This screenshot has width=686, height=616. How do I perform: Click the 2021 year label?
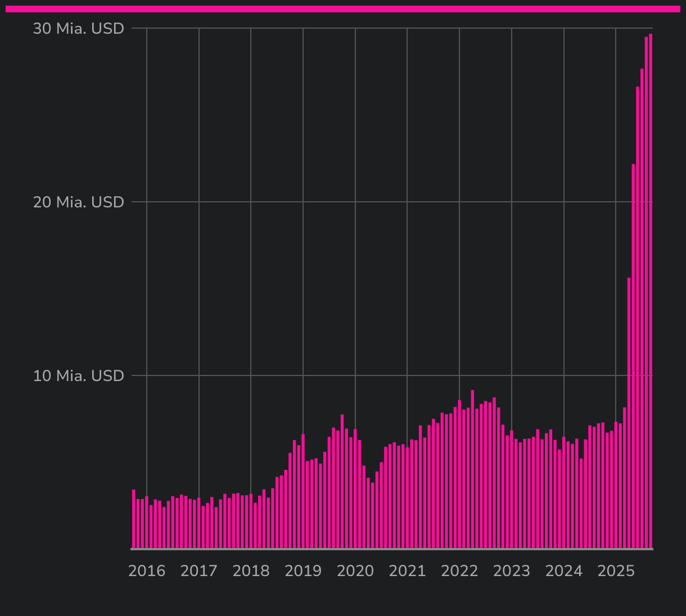[407, 571]
